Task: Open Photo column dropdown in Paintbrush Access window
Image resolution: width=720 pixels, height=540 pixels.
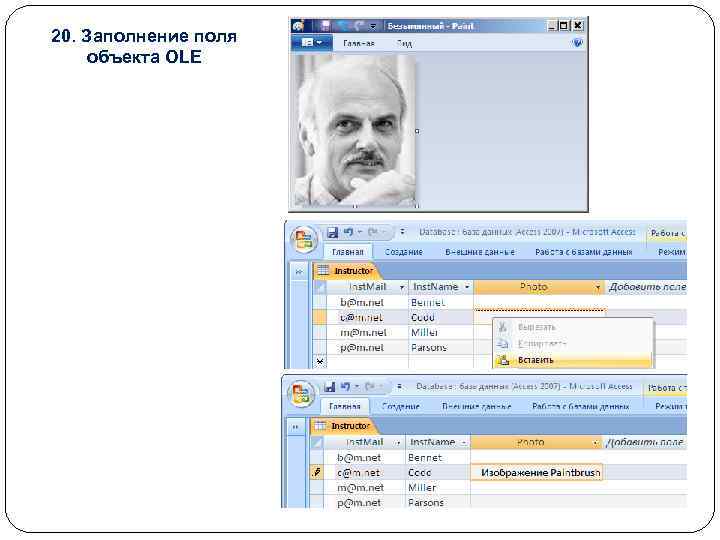Action: [595, 443]
